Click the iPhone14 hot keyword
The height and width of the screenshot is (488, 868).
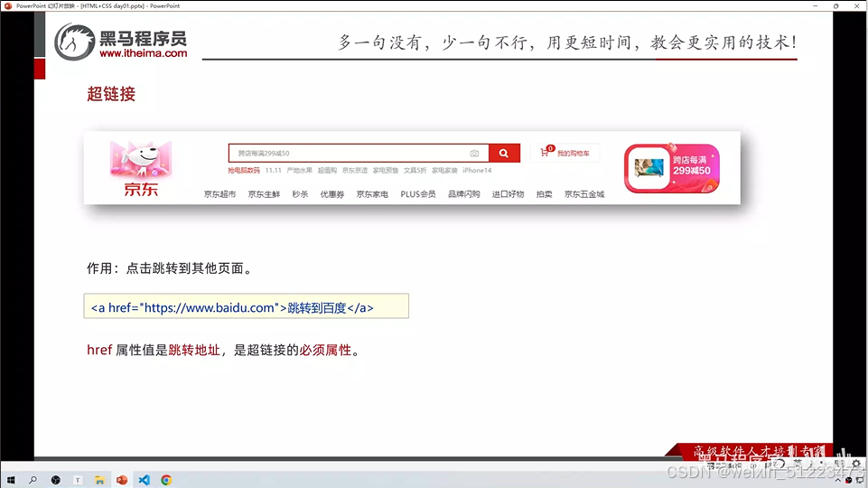point(477,170)
